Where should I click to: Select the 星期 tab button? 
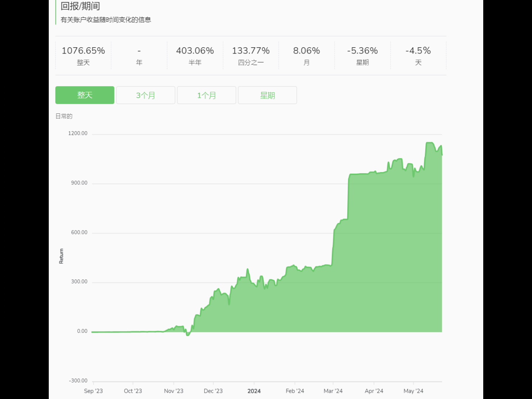267,95
